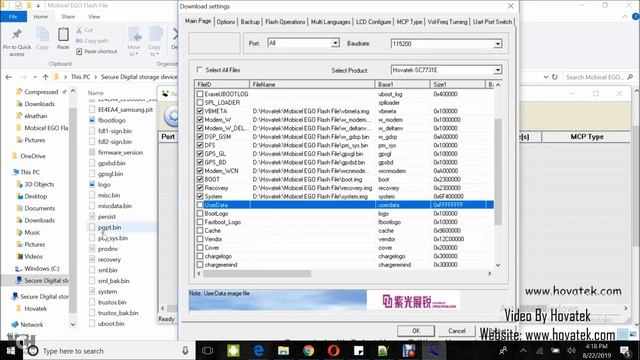Open the Baudrate dropdown

(x=498, y=44)
